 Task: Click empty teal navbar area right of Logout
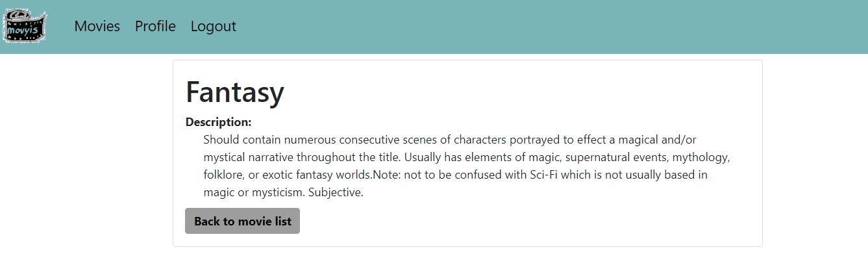coord(552,27)
